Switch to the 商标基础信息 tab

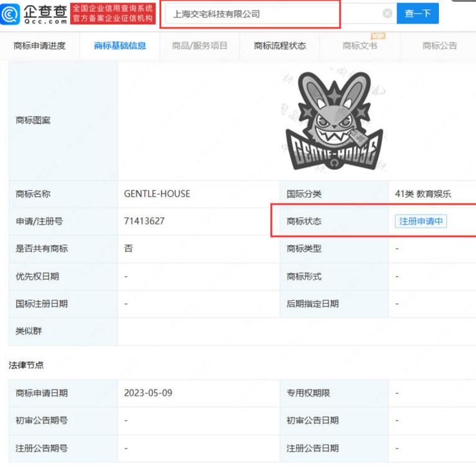click(x=120, y=46)
